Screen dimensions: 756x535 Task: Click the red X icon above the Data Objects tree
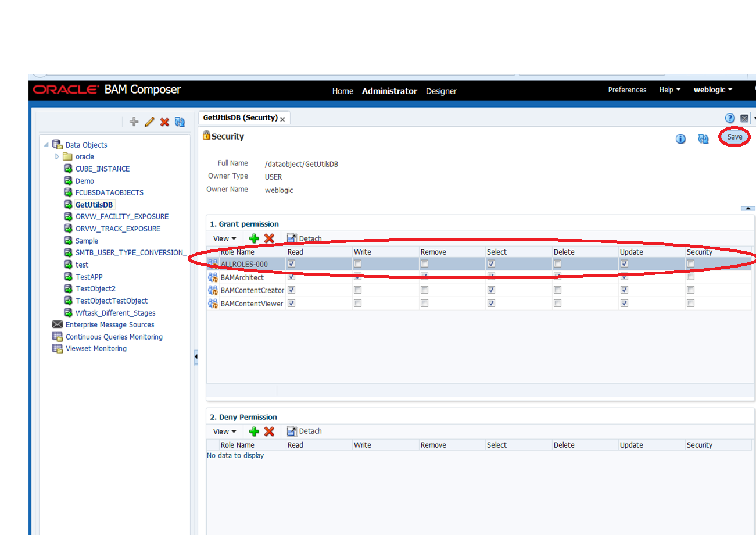[164, 122]
